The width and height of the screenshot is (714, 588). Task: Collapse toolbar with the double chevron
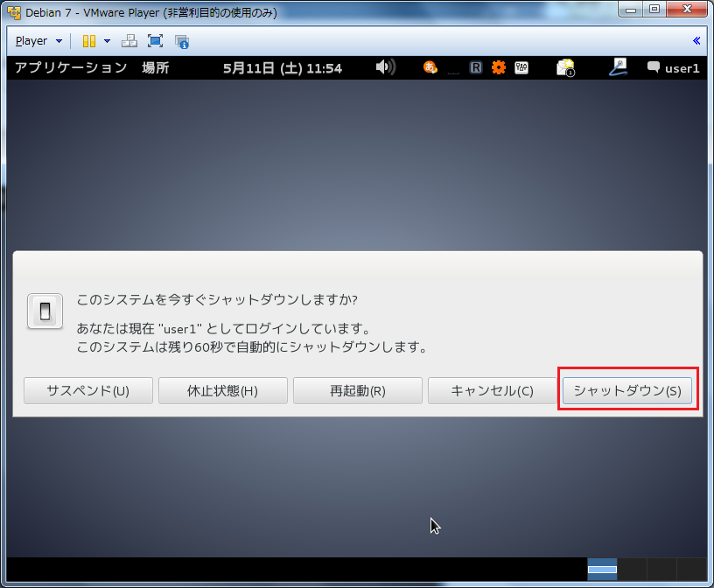point(696,40)
